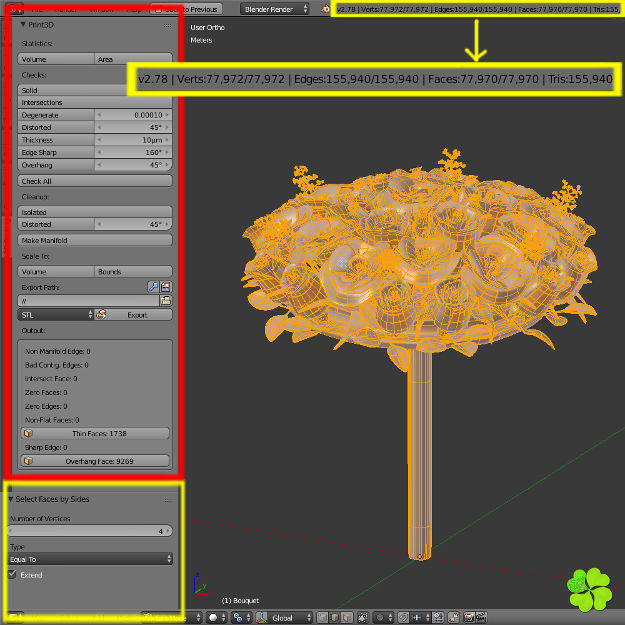Open folder browser for export path field

[x=166, y=301]
